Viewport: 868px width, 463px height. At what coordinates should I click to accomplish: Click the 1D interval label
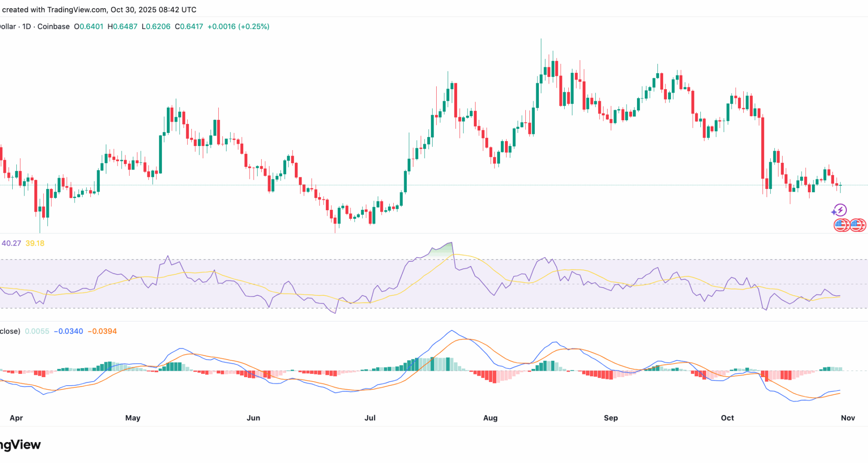27,27
